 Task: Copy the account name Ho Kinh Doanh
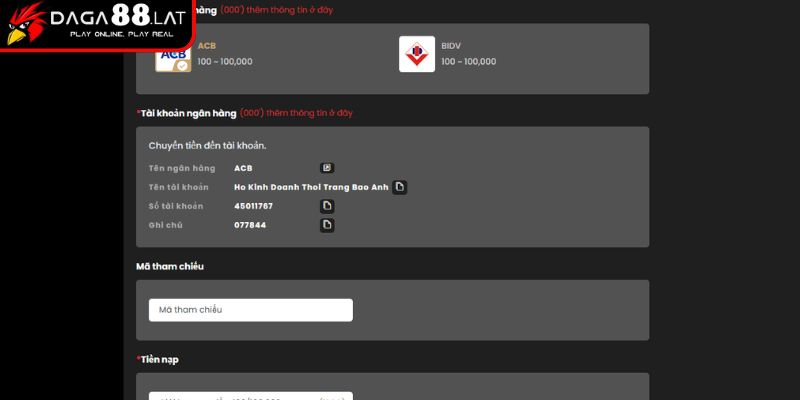point(400,187)
